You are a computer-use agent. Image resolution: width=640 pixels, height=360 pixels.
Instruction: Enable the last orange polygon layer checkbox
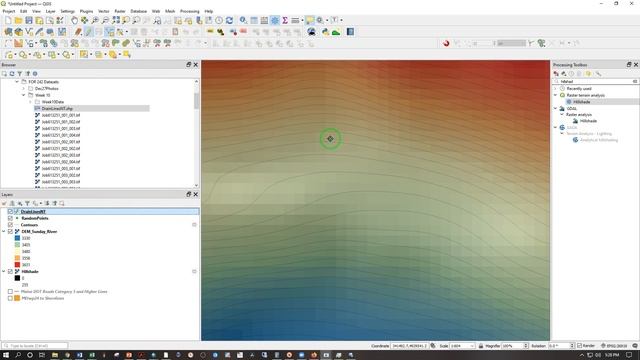10,298
